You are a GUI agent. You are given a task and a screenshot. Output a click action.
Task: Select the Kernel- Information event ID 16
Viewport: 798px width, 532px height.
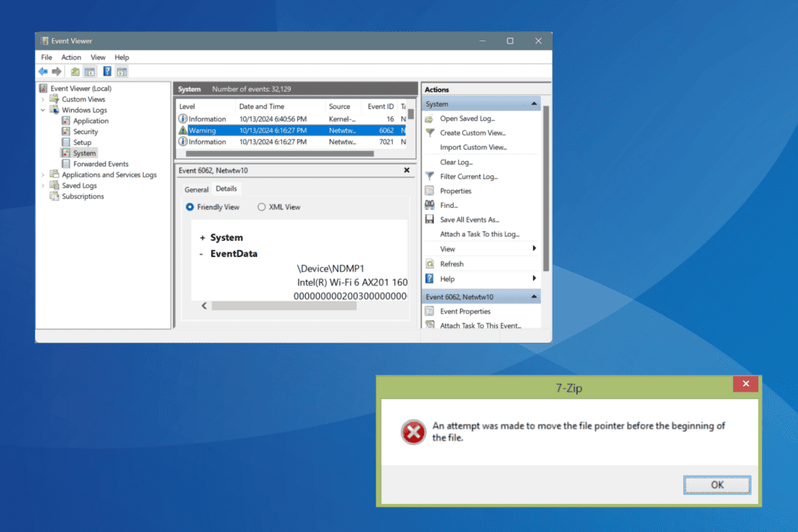point(293,119)
